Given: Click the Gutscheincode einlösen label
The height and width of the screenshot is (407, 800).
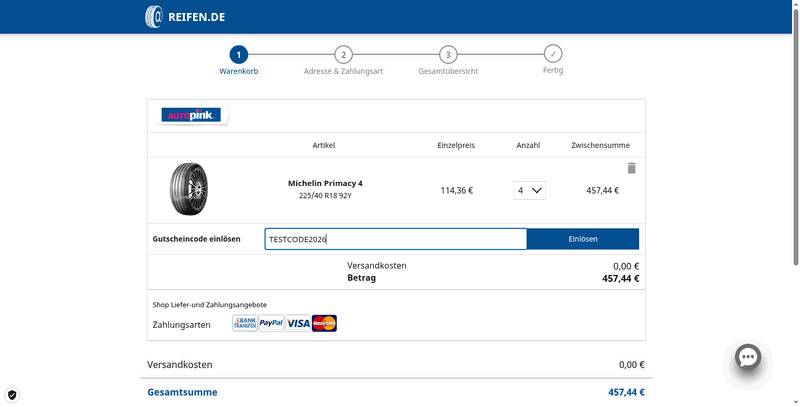Looking at the screenshot, I should (x=196, y=239).
